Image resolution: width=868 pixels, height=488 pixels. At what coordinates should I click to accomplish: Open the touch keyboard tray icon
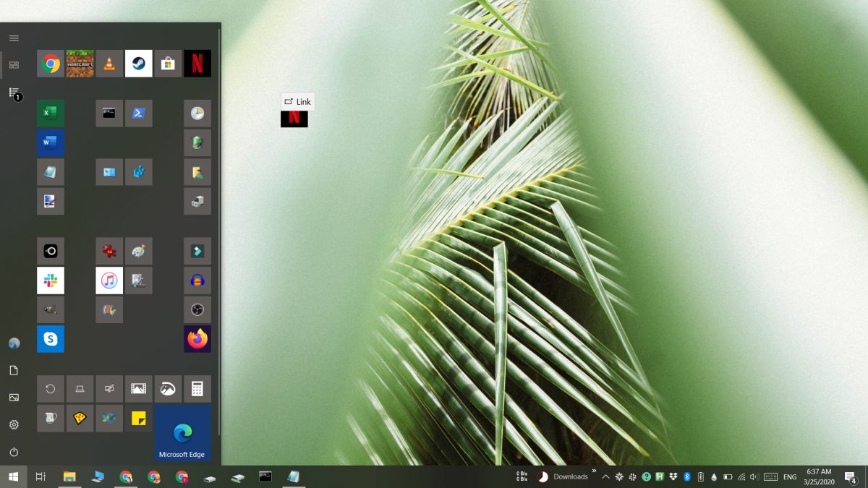(770, 477)
